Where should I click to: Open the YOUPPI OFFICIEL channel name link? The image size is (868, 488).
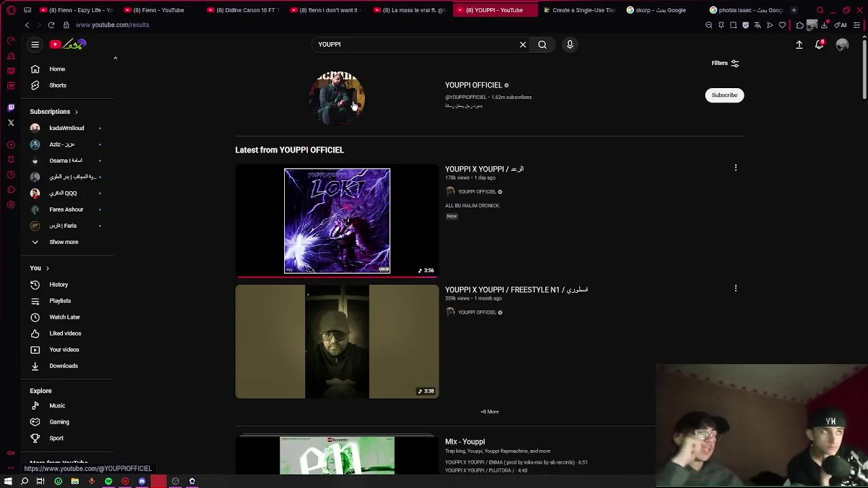473,85
